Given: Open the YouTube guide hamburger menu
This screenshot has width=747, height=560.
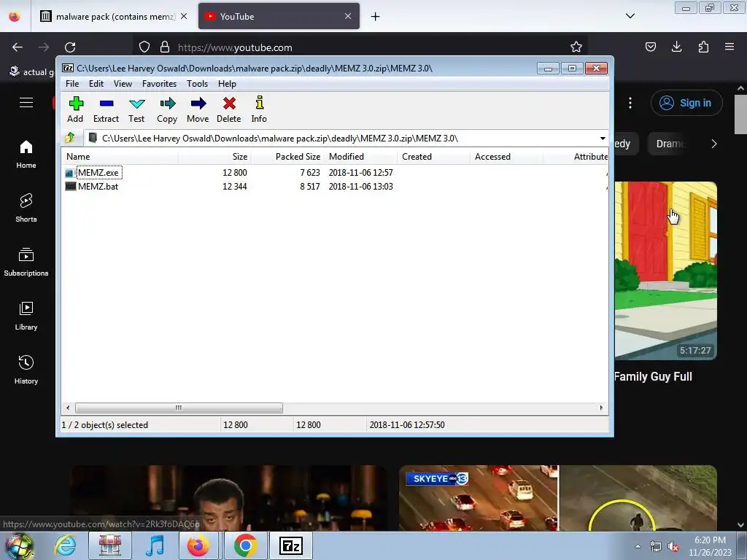Looking at the screenshot, I should 26,103.
